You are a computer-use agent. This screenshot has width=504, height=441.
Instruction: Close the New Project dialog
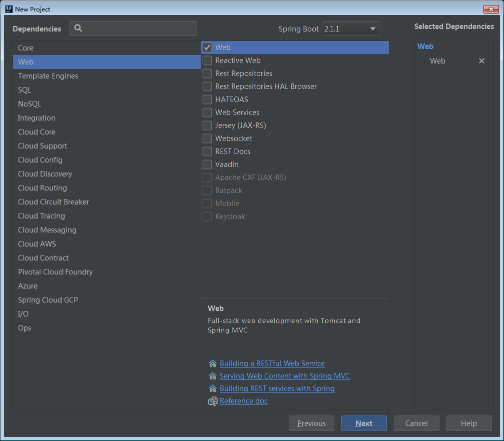coord(491,9)
